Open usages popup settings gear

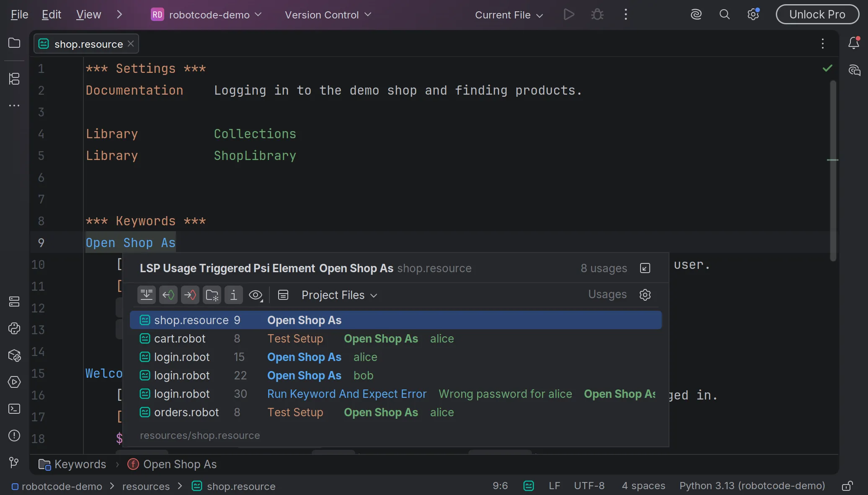pyautogui.click(x=645, y=295)
